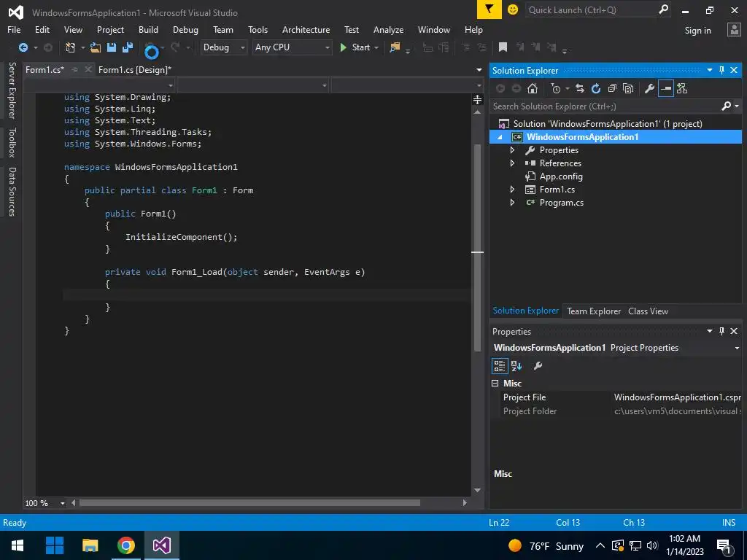Screen dimensions: 747x560
Task: Open the editor zoom 100 % dropdown
Action: click(x=63, y=503)
